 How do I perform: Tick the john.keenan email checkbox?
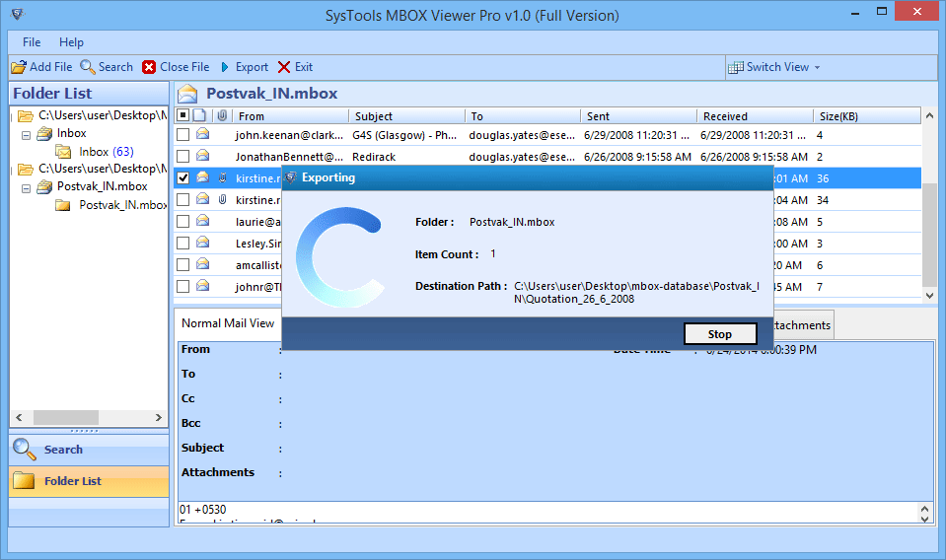[182, 134]
